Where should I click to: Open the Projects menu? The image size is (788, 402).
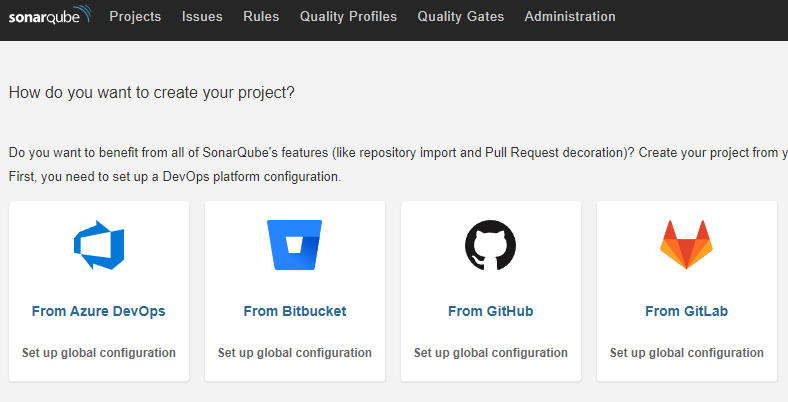tap(135, 17)
